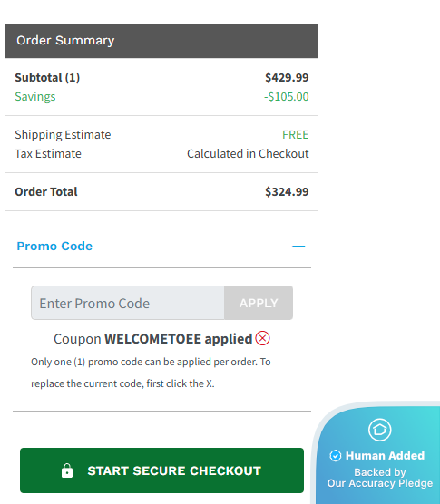Click the FREE shipping value
This screenshot has height=504, width=440.
pos(296,135)
